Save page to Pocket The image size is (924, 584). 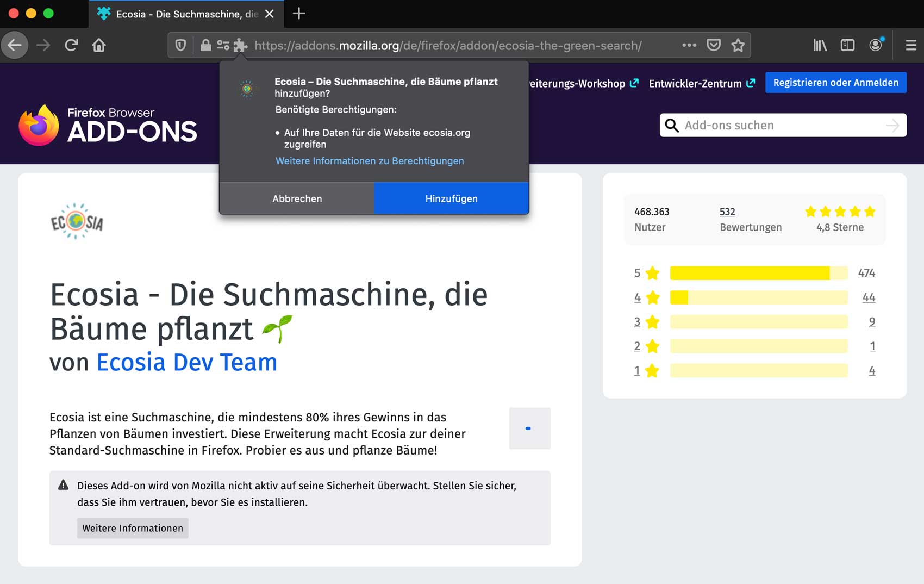[x=714, y=45]
